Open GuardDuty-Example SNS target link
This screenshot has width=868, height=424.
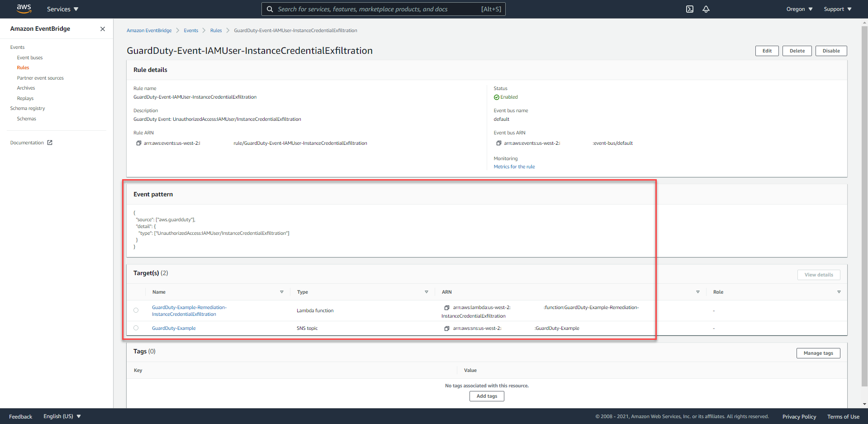[x=174, y=328]
